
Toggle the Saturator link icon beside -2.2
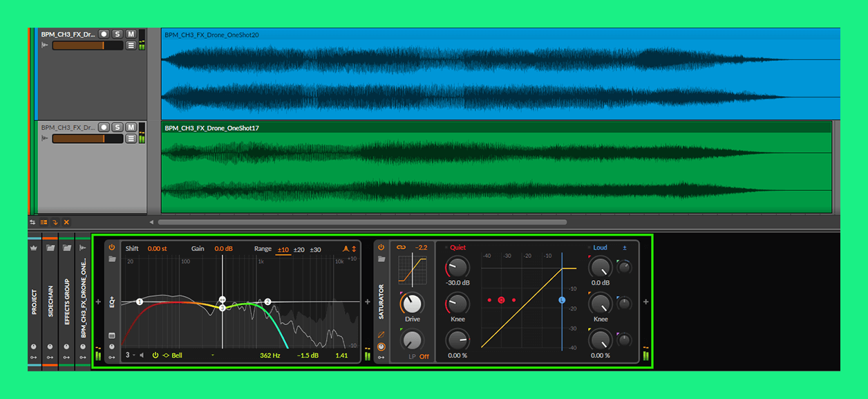coord(400,247)
